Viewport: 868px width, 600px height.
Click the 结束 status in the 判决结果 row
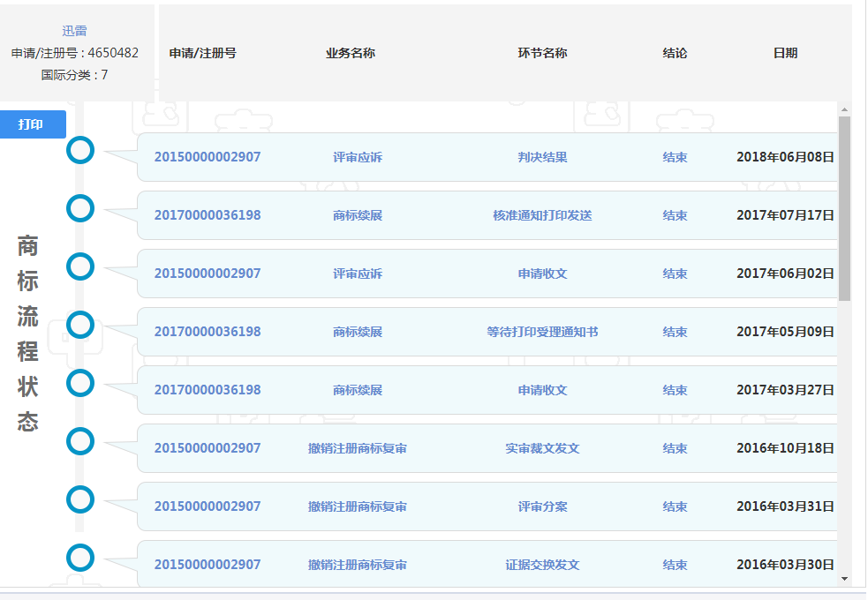(x=675, y=156)
